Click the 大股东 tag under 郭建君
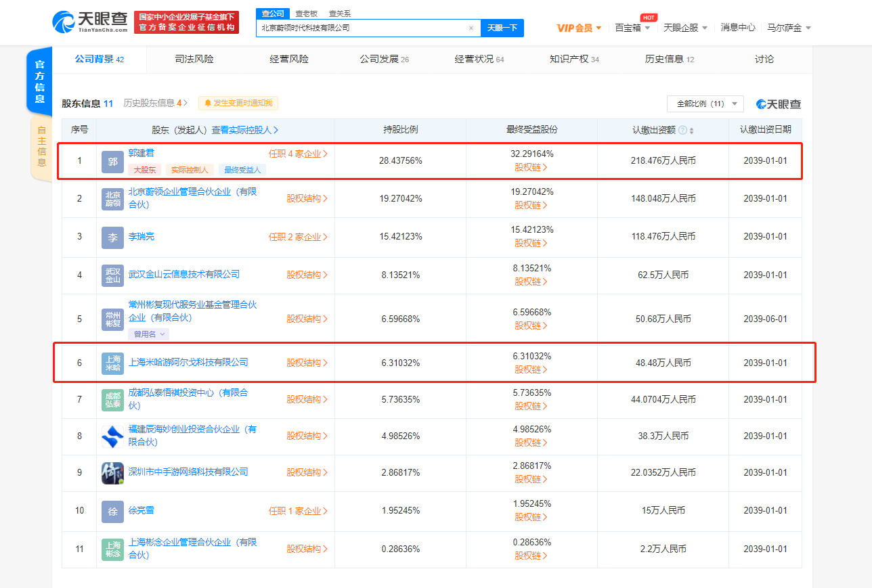This screenshot has height=588, width=872. [x=144, y=170]
